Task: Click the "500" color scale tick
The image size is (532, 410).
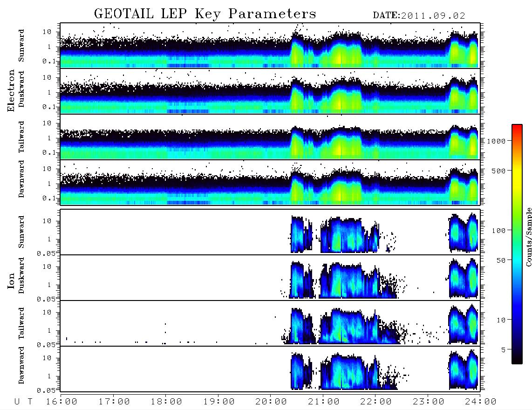Action: pos(498,171)
